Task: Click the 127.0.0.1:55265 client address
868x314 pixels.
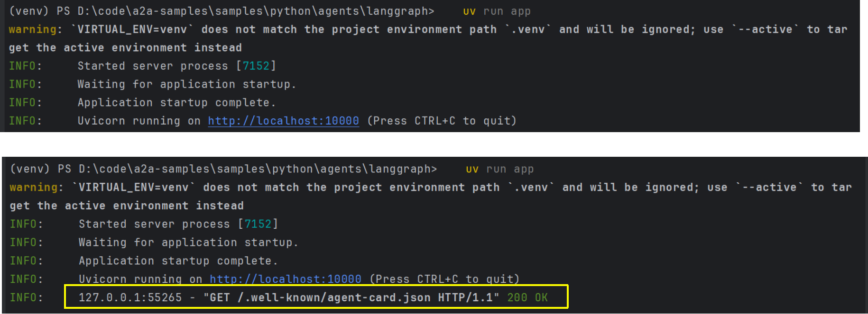Action: 130,297
